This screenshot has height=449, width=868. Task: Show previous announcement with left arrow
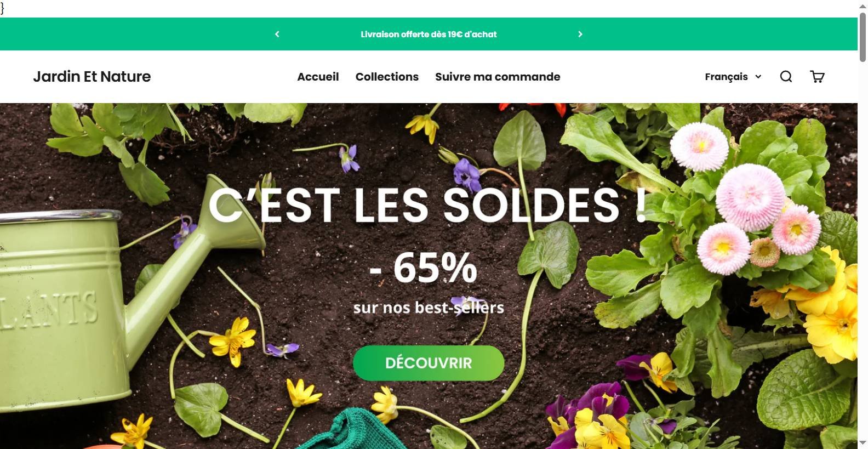point(277,34)
